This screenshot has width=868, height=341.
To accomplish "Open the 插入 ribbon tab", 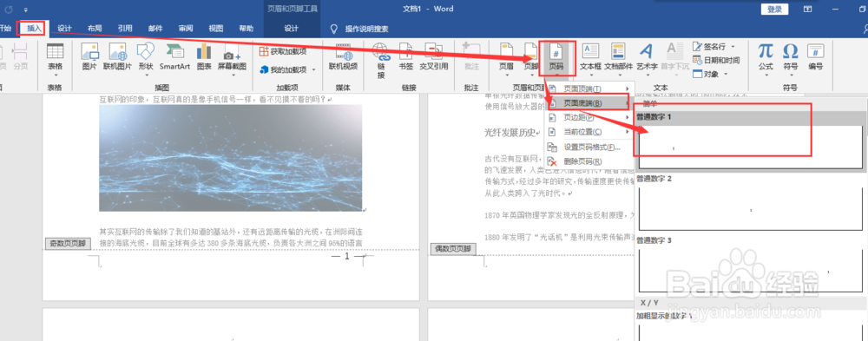I will coord(34,29).
